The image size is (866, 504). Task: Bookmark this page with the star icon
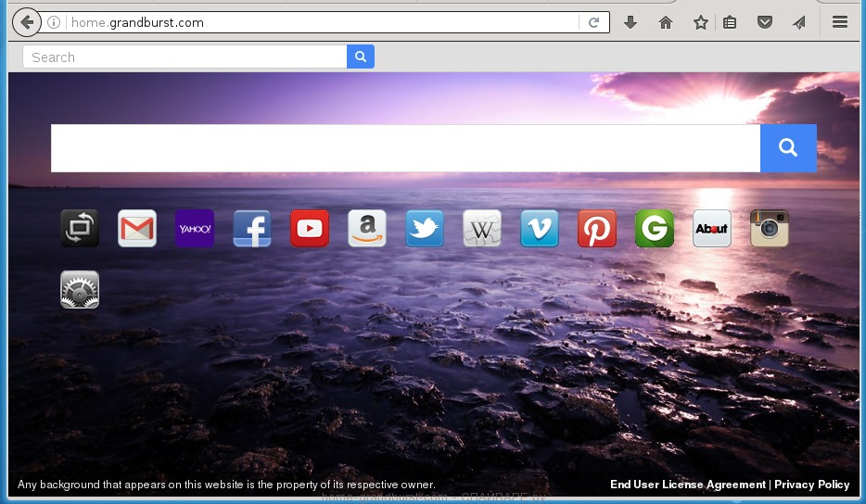[701, 22]
